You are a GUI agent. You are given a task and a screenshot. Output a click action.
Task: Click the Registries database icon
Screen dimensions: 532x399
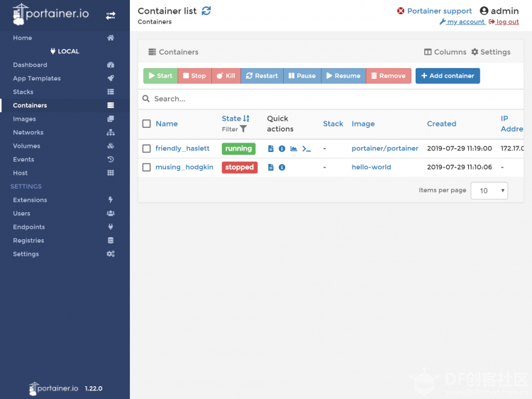click(x=111, y=241)
